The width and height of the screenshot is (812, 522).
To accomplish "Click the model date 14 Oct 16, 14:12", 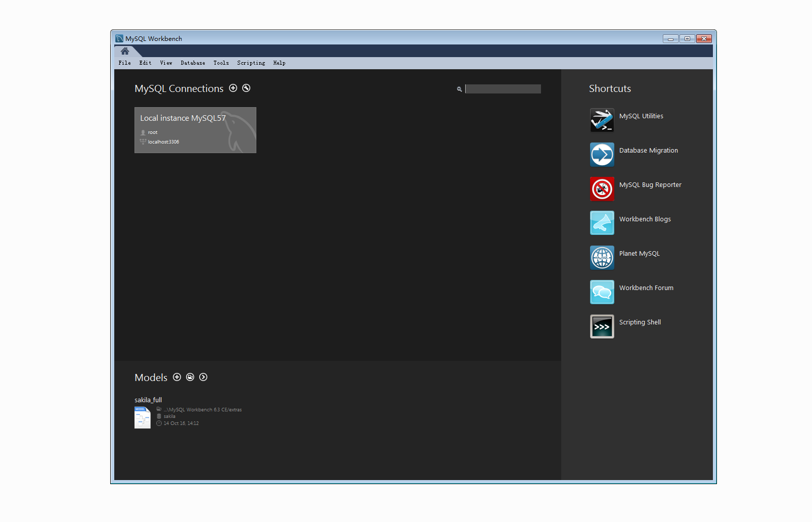I will tap(181, 423).
